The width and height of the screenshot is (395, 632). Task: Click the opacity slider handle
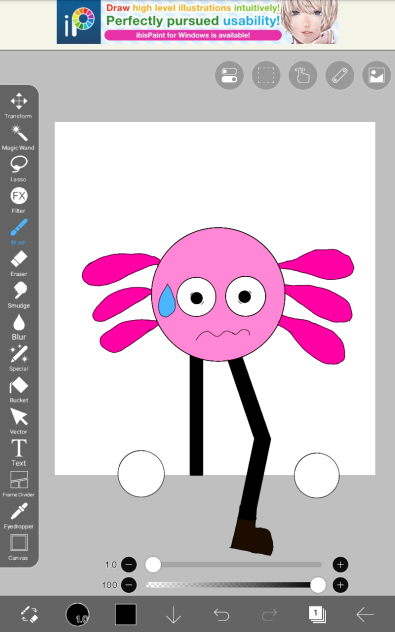[318, 584]
